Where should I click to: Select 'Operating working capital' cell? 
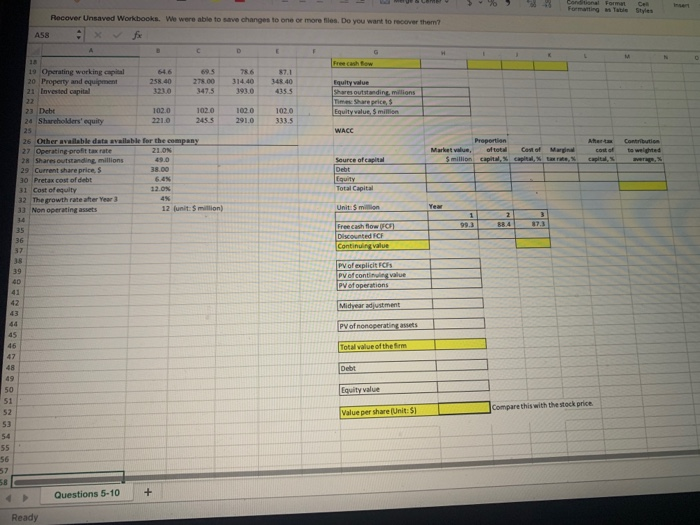coord(89,71)
